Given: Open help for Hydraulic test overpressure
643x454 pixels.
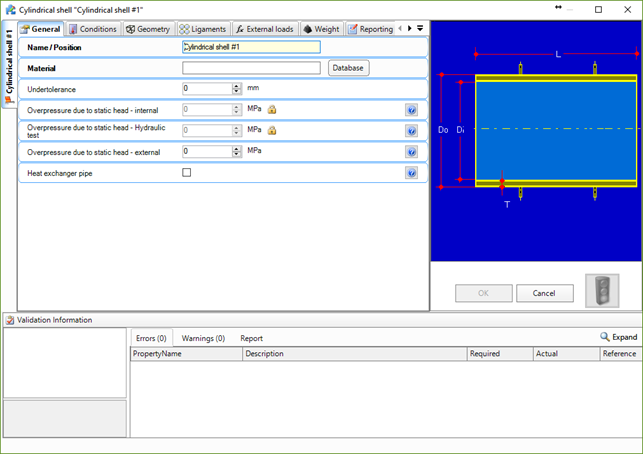Looking at the screenshot, I should (x=411, y=131).
